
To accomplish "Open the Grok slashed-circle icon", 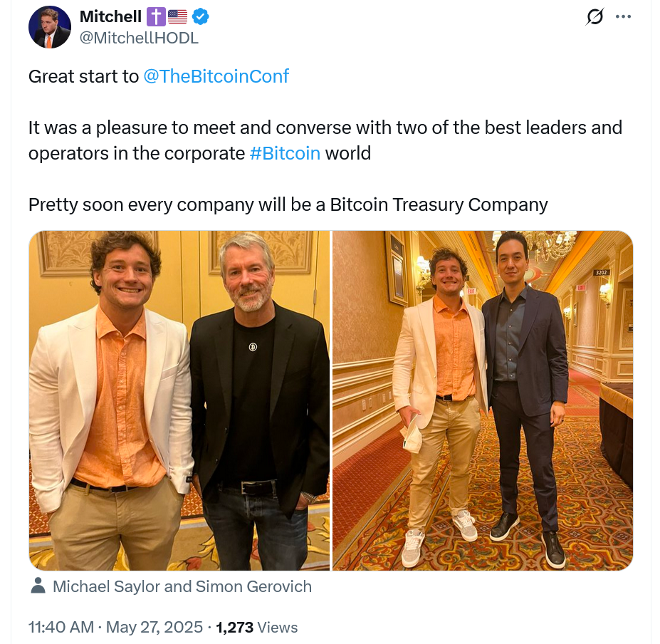I will coord(594,17).
